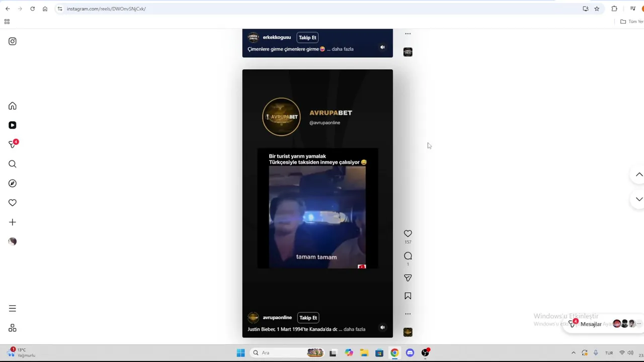Mute audio on avrupaonline reel
The height and width of the screenshot is (362, 644).
coord(382,327)
